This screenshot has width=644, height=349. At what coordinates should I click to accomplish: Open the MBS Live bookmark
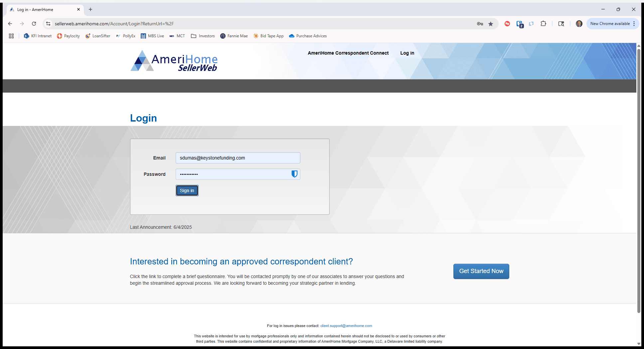(x=152, y=36)
